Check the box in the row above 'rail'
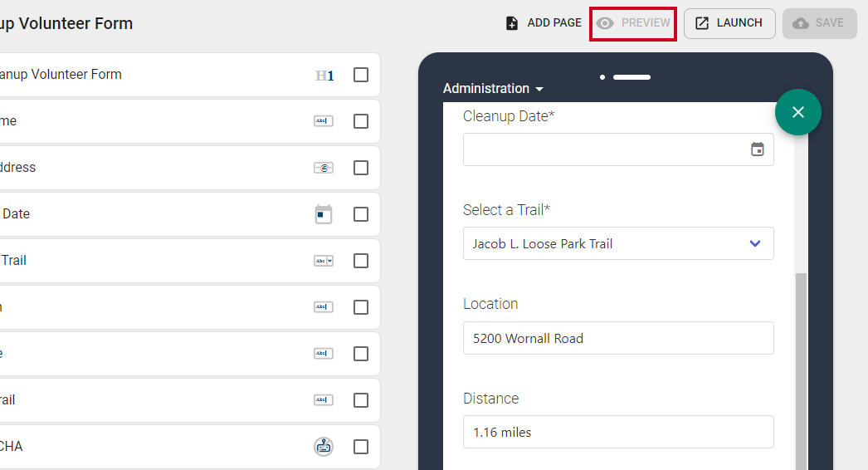 361,355
